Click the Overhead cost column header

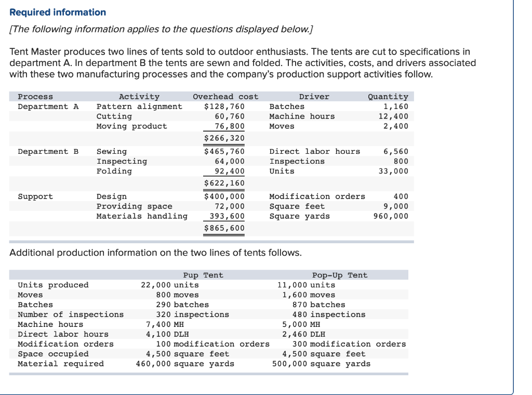[x=225, y=96]
